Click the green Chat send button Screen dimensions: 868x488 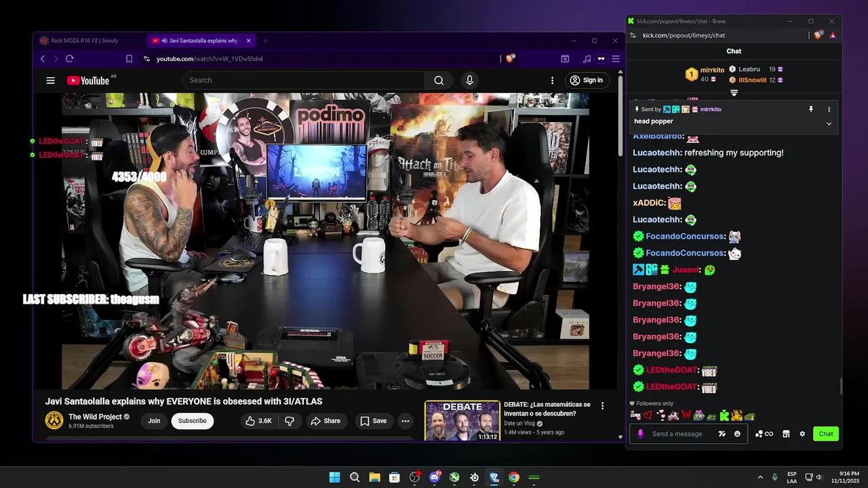(826, 434)
